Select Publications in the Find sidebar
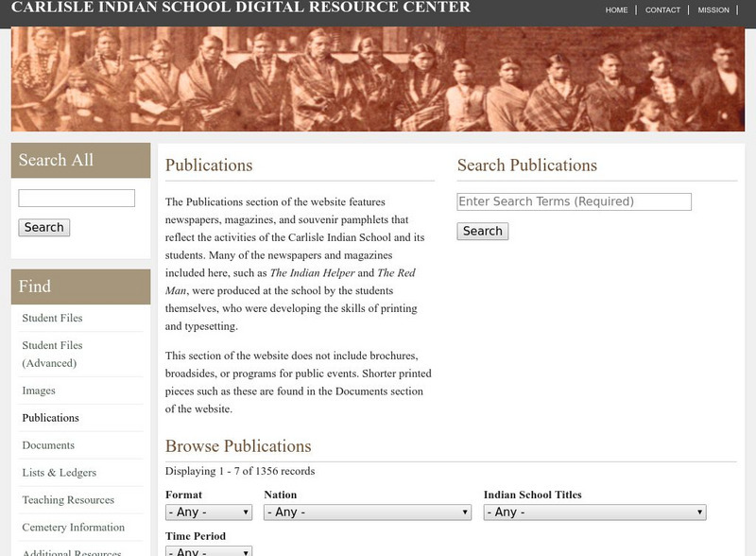 click(51, 418)
